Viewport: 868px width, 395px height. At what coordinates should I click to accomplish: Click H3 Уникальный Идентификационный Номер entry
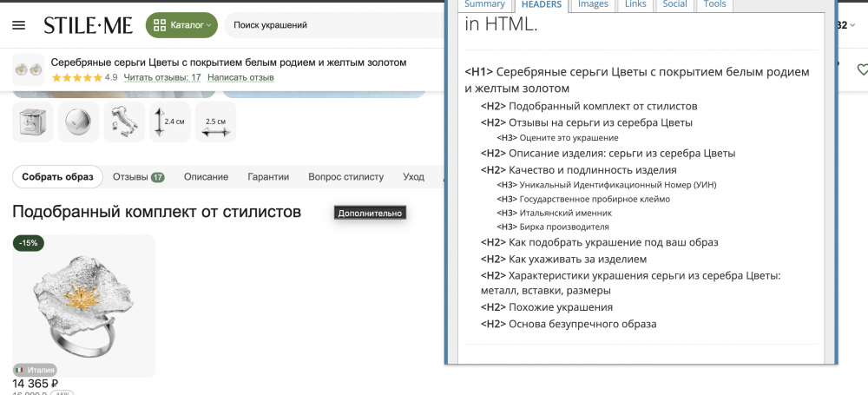point(606,185)
